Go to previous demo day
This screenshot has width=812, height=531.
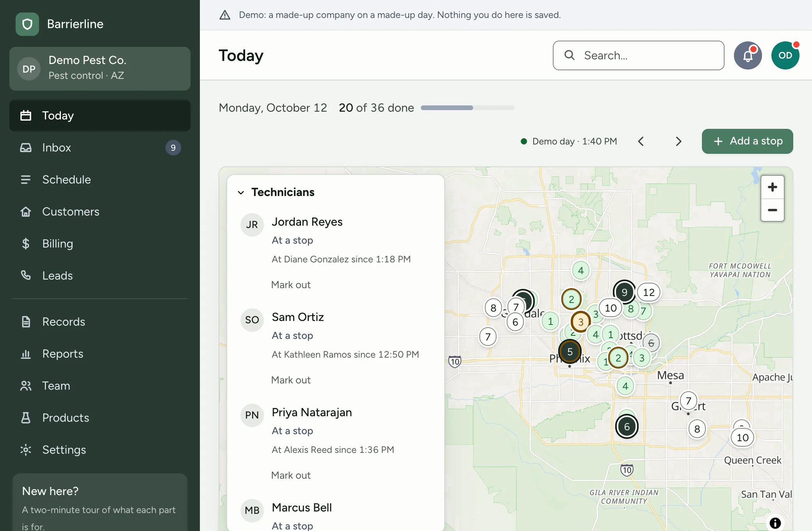coord(641,141)
